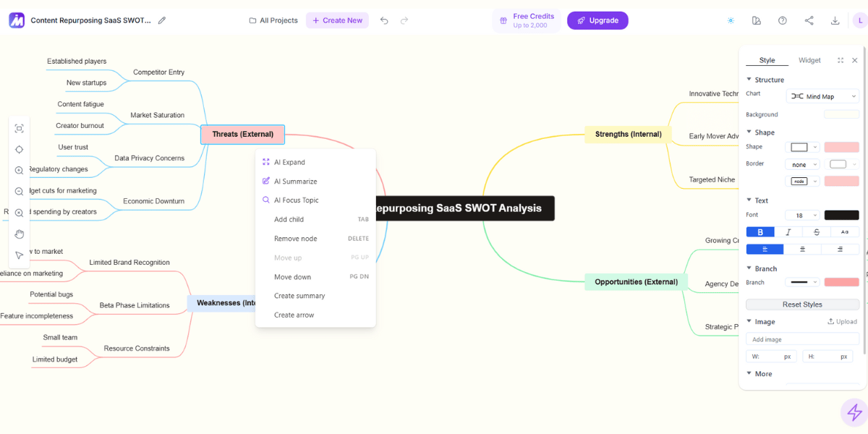Enable strikethrough text formatting
Screen dimensions: 868x434
click(x=817, y=231)
